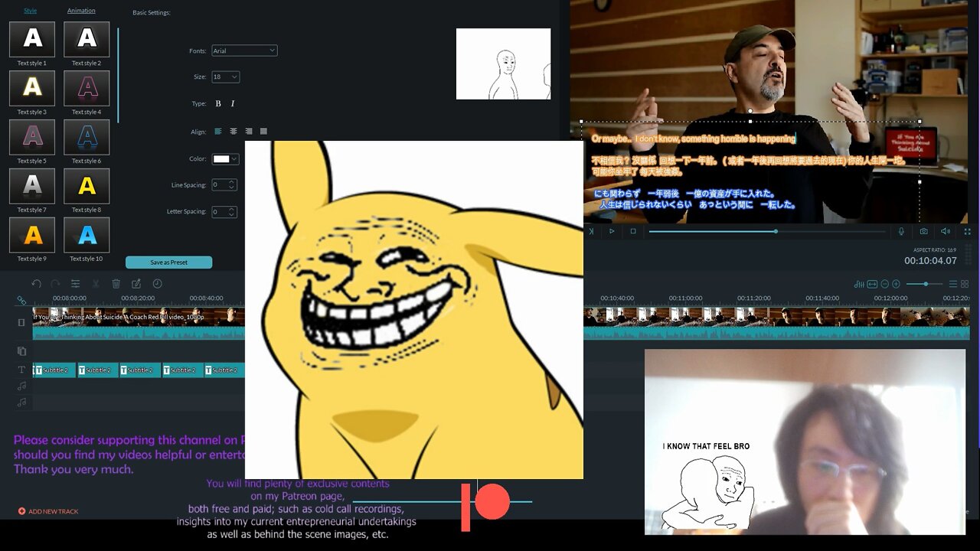Screen dimensions: 980x551
Task: Decrease the Letter Spacing value
Action: click(232, 214)
